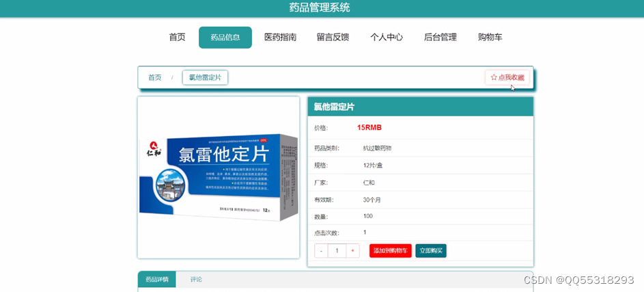
Task: Switch to the 评论 tab
Action: (x=196, y=279)
